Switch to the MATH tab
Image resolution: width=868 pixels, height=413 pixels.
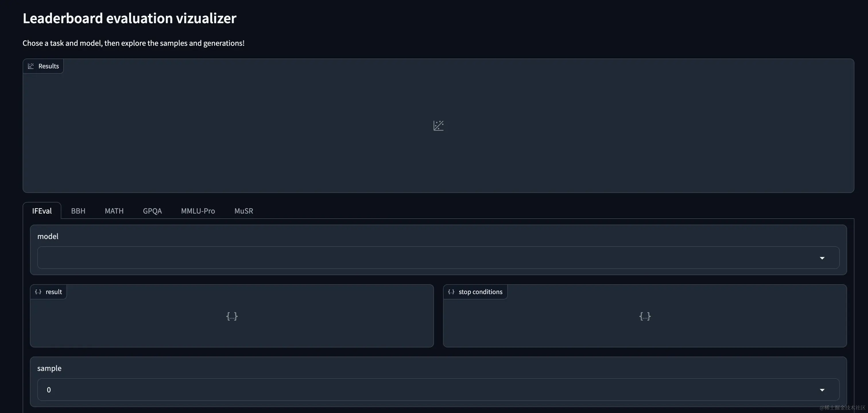pyautogui.click(x=114, y=211)
